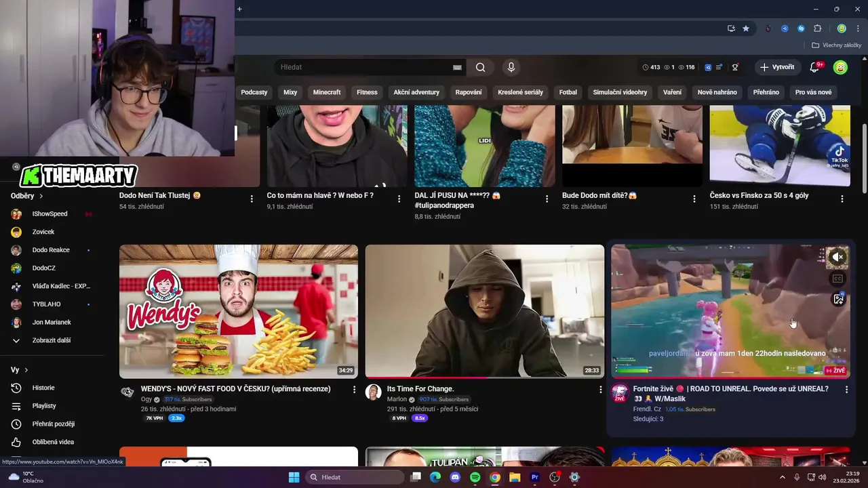The height and width of the screenshot is (488, 868).
Task: Open options for Its Time For Change video
Action: pyautogui.click(x=600, y=390)
